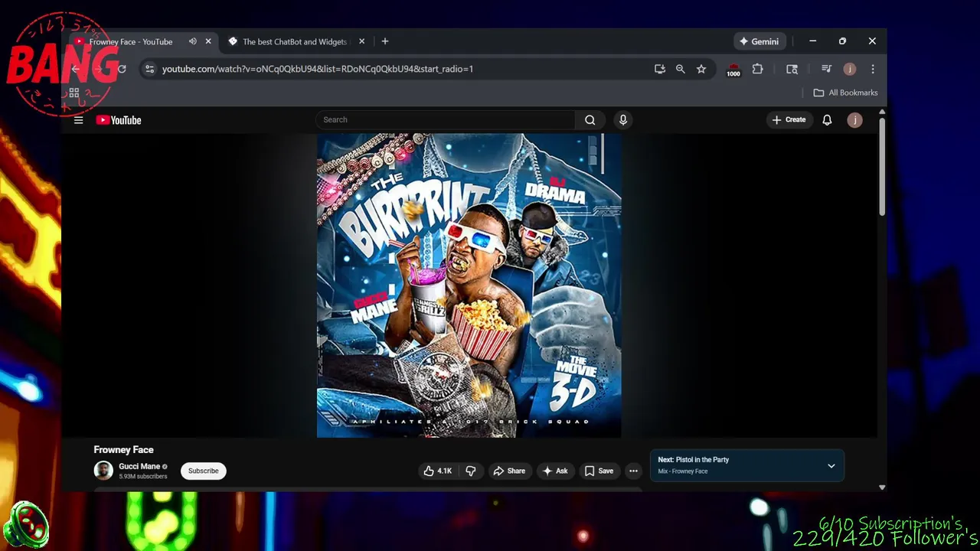Screen dimensions: 980x551
Task: Click the "Mix - Frowney Face" text
Action: [682, 471]
